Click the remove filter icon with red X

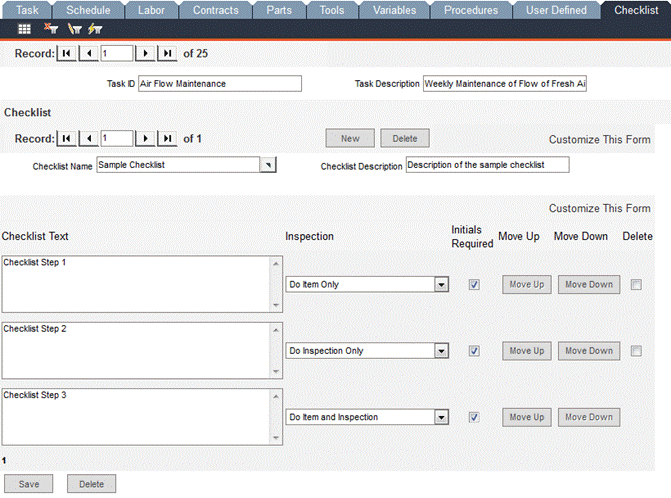tap(50, 29)
